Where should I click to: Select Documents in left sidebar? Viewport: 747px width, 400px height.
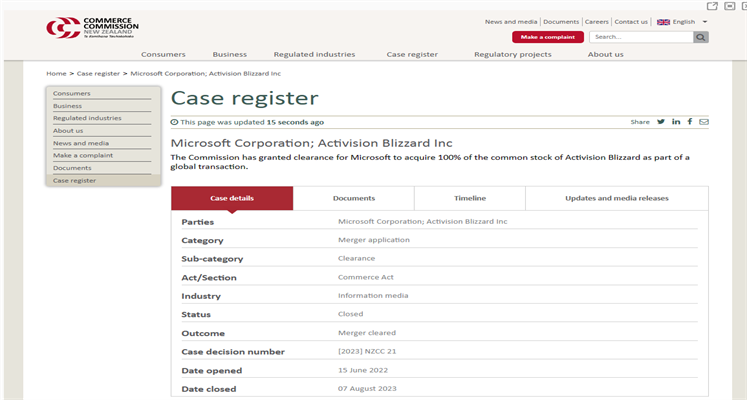(72, 168)
